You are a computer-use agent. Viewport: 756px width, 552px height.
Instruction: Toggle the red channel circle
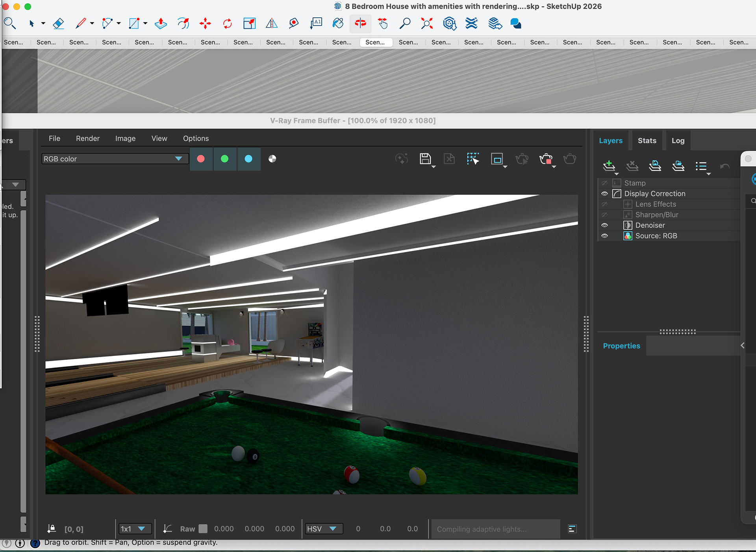click(201, 159)
